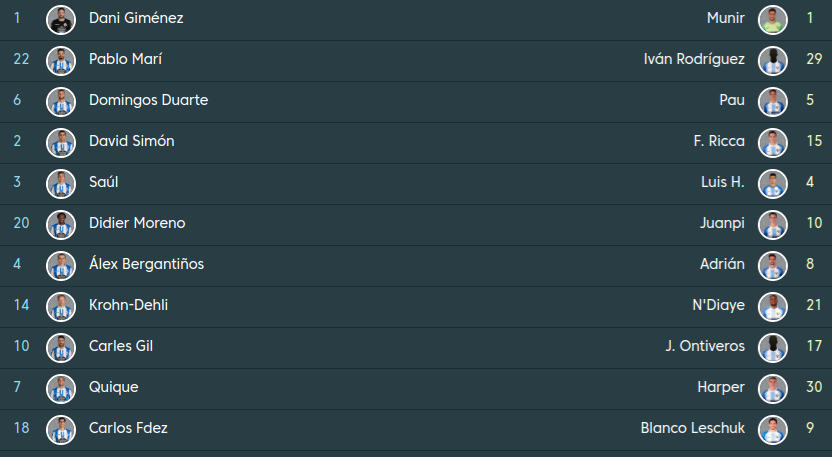Select player name Saúl
This screenshot has width=832, height=457.
coord(103,183)
